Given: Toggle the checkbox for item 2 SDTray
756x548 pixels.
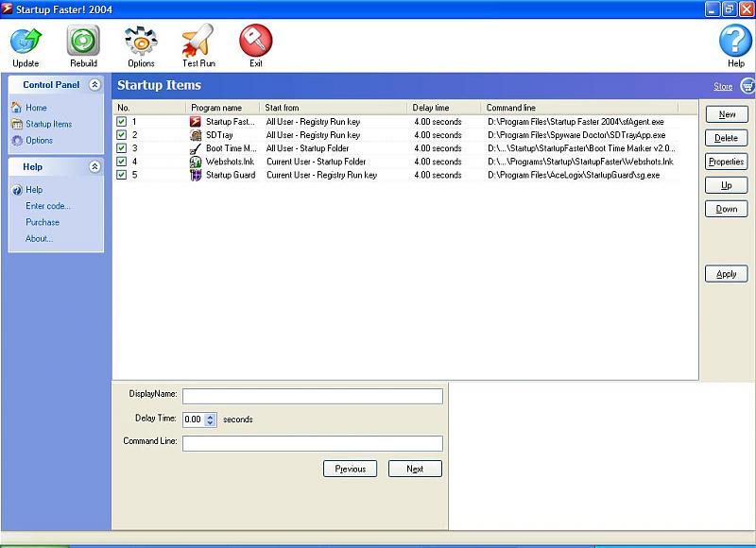Looking at the screenshot, I should coord(122,135).
